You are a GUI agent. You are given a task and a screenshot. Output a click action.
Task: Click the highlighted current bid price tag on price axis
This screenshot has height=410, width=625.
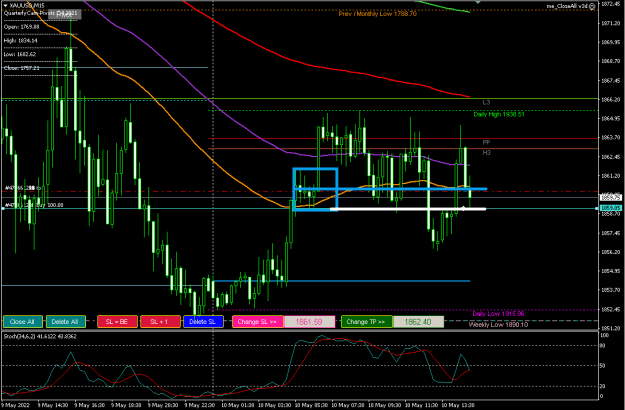pyautogui.click(x=611, y=197)
